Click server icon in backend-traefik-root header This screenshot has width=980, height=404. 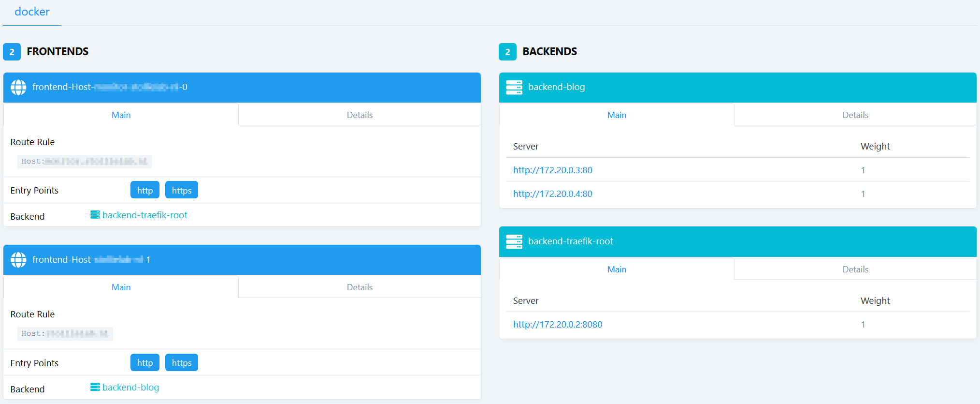[514, 241]
